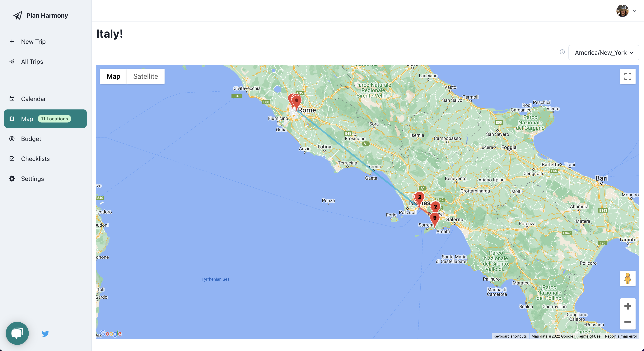Image resolution: width=644 pixels, height=351 pixels.
Task: Click the Street View pegman
Action: coord(628,278)
